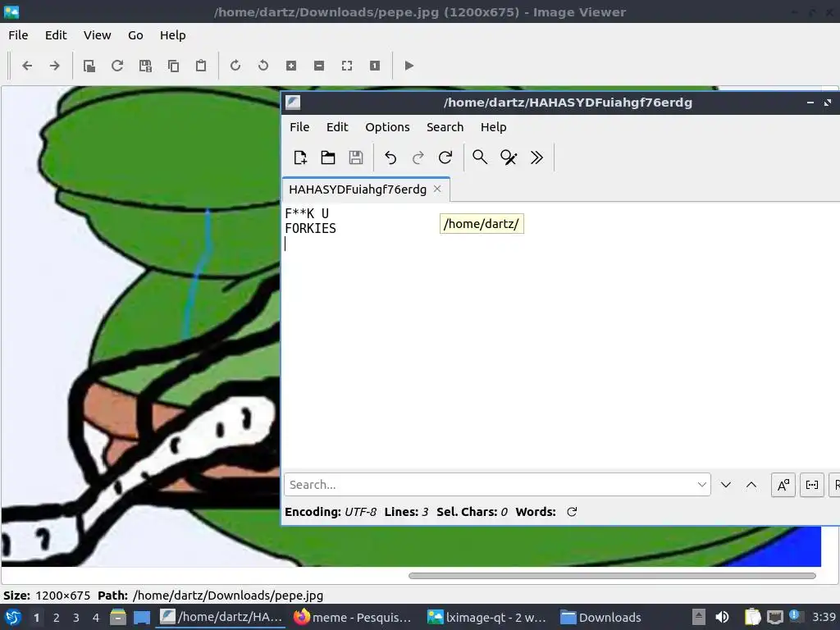Minimize the text editor window
This screenshot has height=630, width=840.
pyautogui.click(x=810, y=103)
